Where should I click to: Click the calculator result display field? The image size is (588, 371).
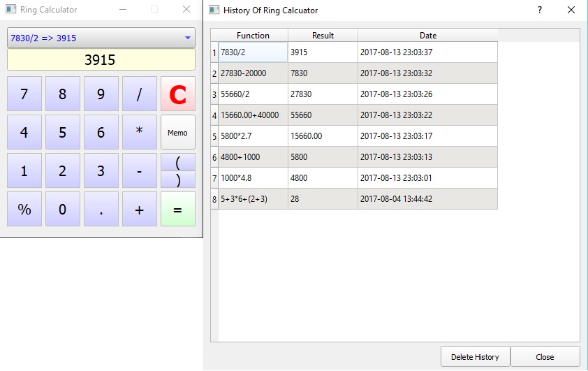point(101,60)
